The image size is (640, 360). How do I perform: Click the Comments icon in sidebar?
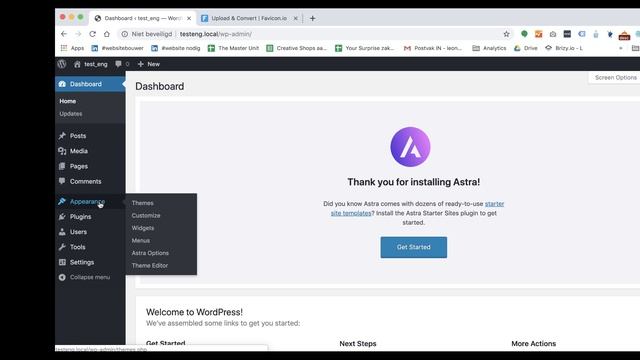click(62, 181)
